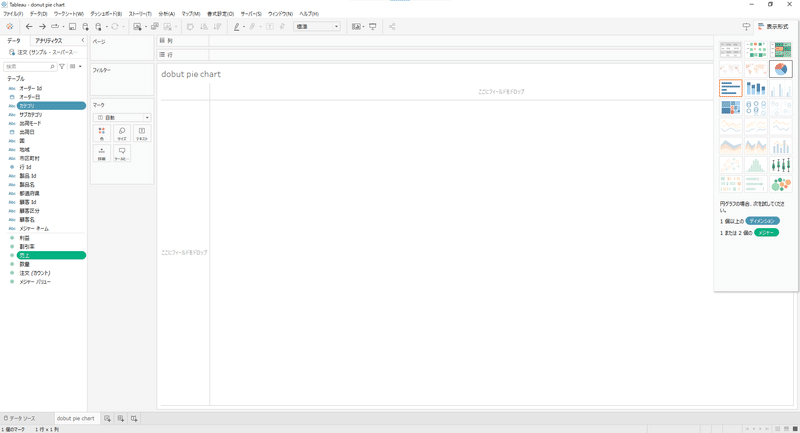Click the show/hide cards icon

coord(356,27)
